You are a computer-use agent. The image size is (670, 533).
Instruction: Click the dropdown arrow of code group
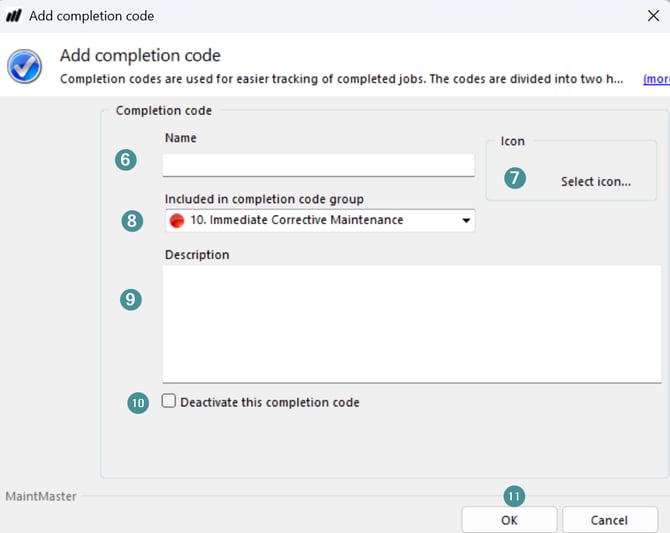[466, 221]
